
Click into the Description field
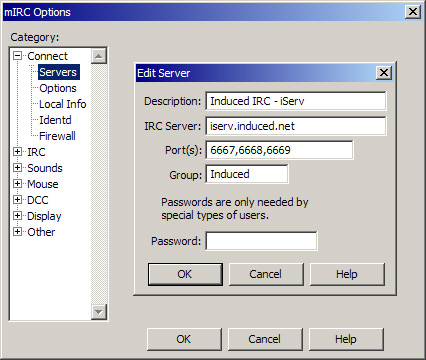click(x=296, y=101)
